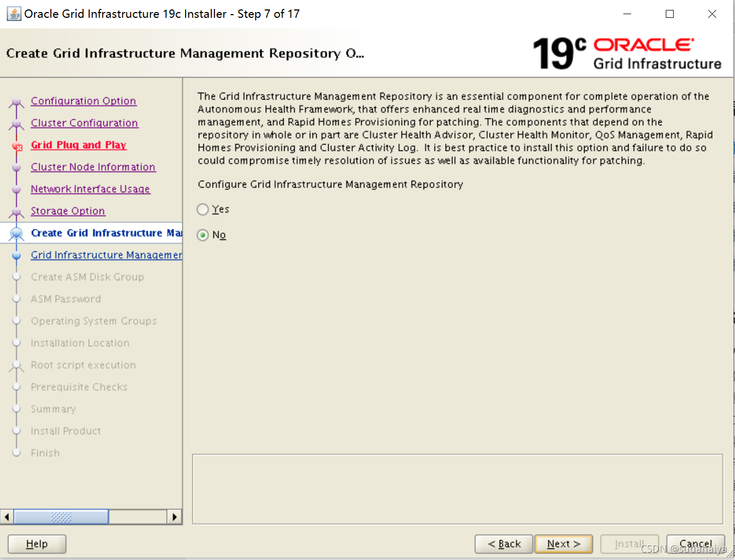The width and height of the screenshot is (735, 560).
Task: Click the disabled ASM Password step
Action: click(66, 299)
